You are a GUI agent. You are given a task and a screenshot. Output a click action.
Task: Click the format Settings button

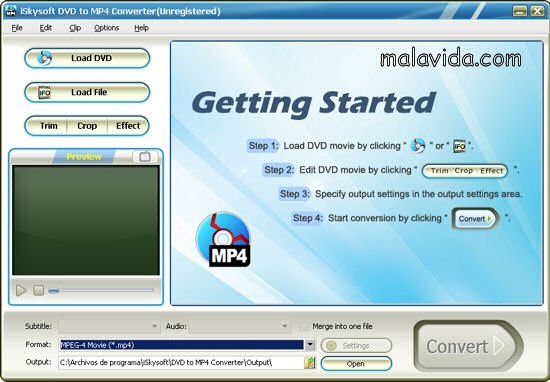(356, 346)
